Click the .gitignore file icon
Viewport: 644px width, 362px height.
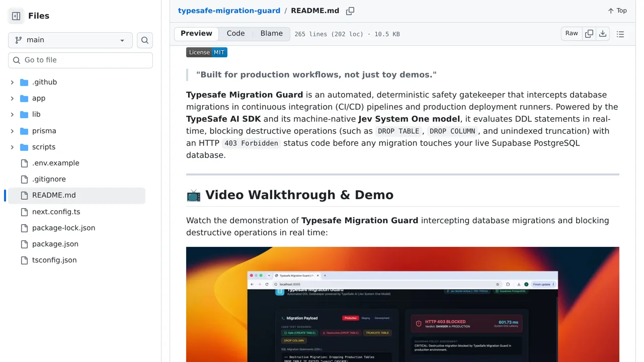[x=24, y=179]
